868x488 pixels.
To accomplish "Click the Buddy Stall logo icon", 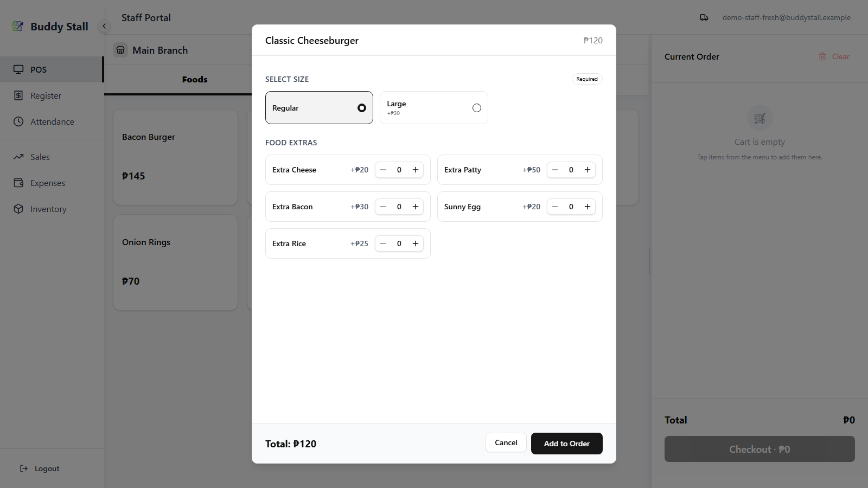I will 18,26.
